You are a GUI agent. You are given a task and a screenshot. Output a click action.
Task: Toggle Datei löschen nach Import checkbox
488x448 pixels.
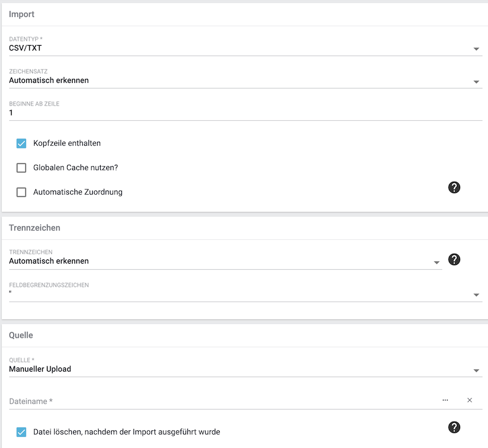coord(21,432)
